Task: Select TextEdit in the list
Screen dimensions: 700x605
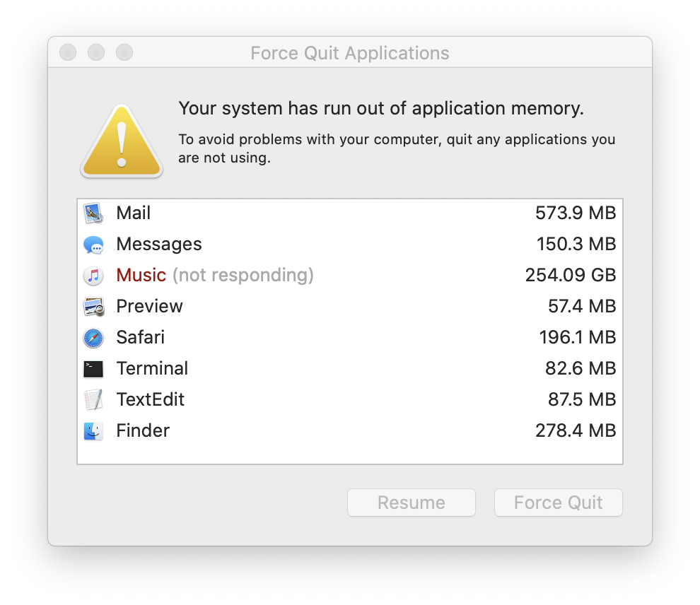Action: tap(150, 399)
